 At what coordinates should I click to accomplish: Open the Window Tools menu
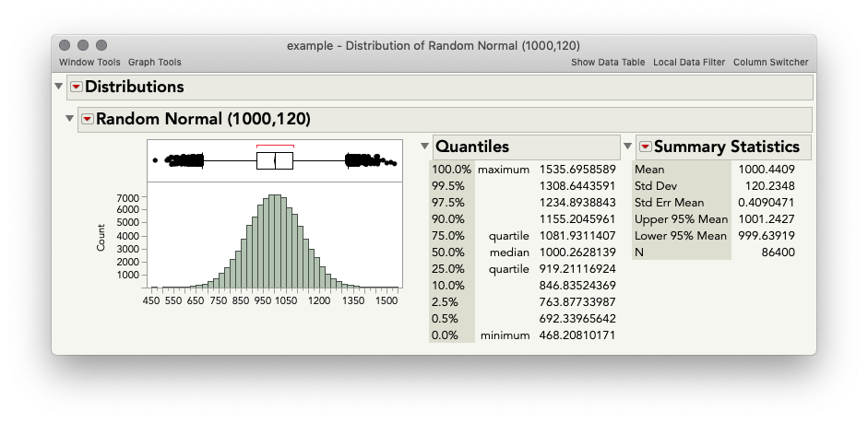click(x=89, y=63)
